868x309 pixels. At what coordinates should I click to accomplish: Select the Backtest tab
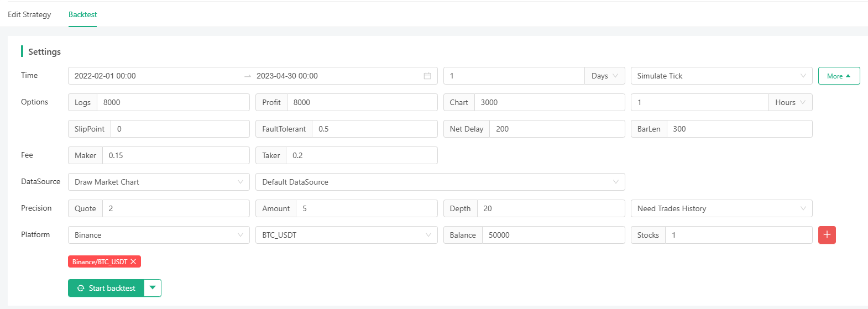coord(82,14)
